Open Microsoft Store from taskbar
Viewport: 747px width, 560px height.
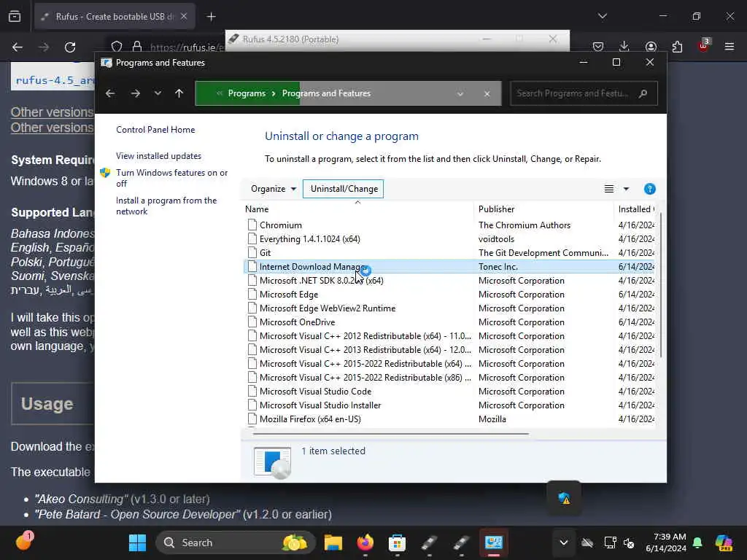point(397,542)
